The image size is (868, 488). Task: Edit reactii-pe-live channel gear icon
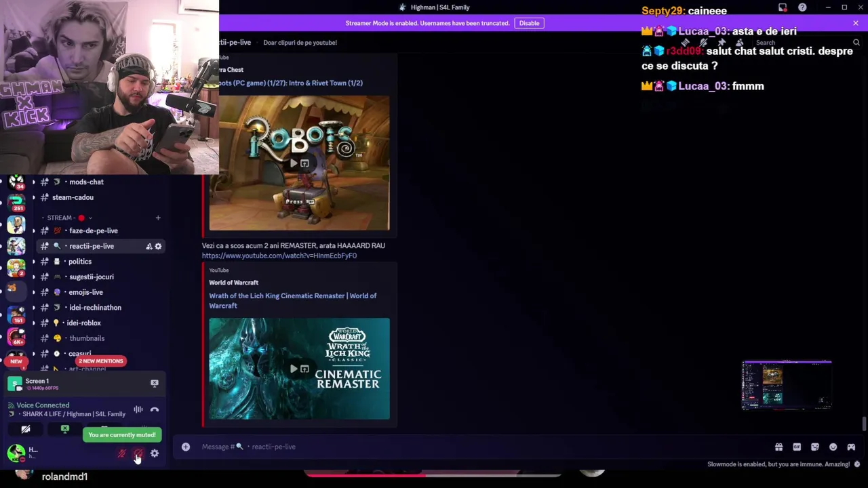pos(158,246)
